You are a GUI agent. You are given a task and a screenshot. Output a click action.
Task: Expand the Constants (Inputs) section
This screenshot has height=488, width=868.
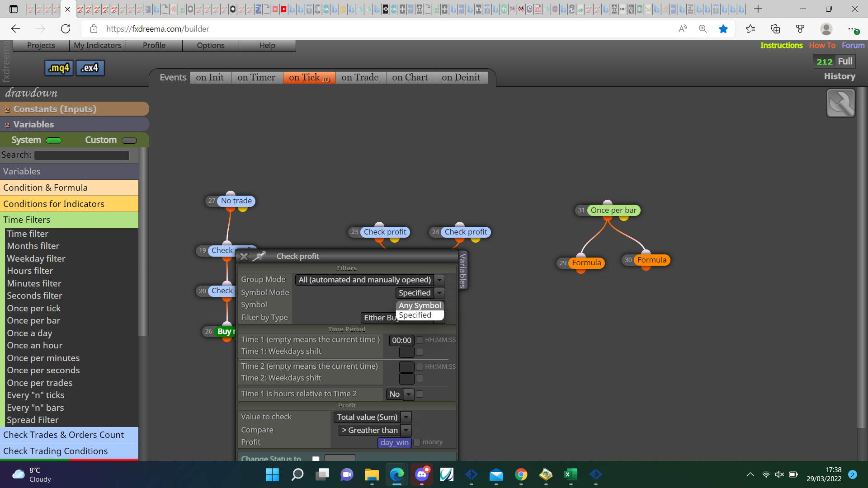[75, 109]
